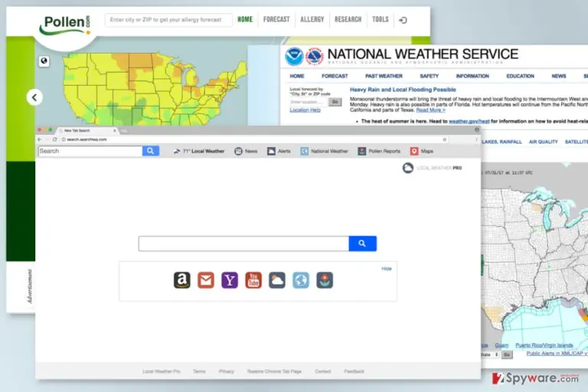The height and width of the screenshot is (392, 588).
Task: Open INFORMATION menu item
Action: pyautogui.click(x=472, y=76)
